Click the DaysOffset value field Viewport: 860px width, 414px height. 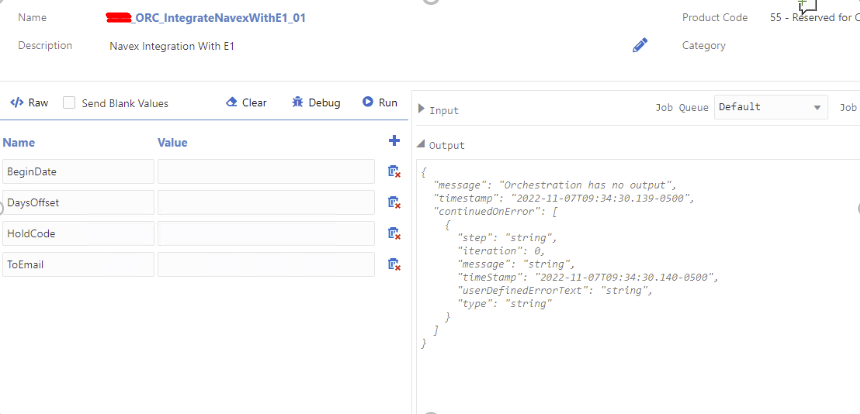pos(265,203)
